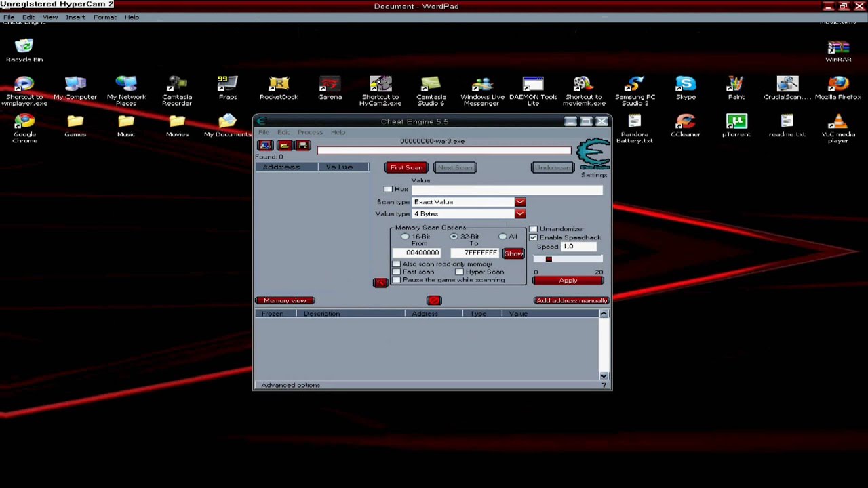Enable the Fast scan checkbox
Image resolution: width=868 pixels, height=488 pixels.
pos(396,272)
